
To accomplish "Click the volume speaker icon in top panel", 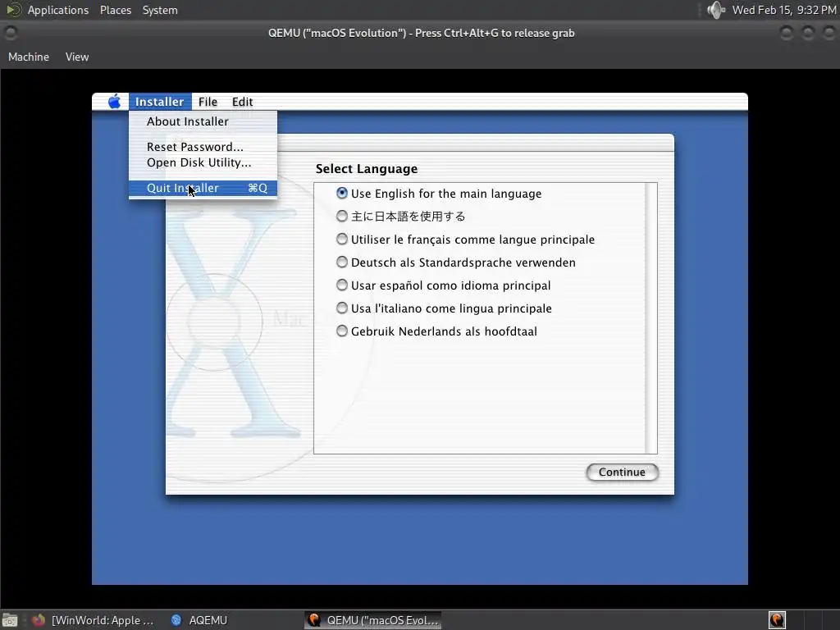I will [x=715, y=10].
